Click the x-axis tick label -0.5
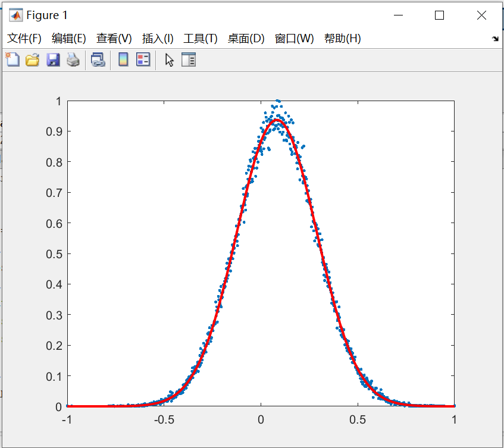 (x=164, y=419)
